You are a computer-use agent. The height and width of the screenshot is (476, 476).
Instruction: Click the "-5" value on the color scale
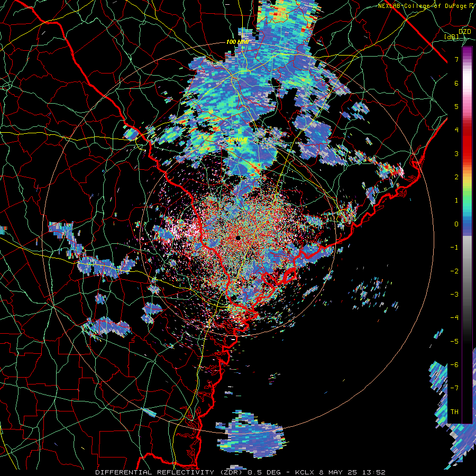pyautogui.click(x=454, y=341)
